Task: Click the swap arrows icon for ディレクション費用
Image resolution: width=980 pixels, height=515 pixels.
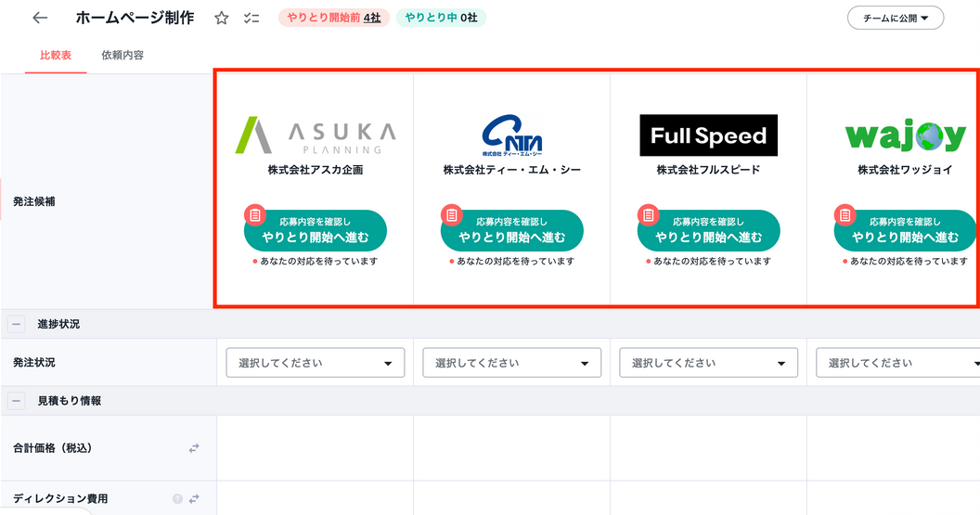Action: [x=194, y=498]
